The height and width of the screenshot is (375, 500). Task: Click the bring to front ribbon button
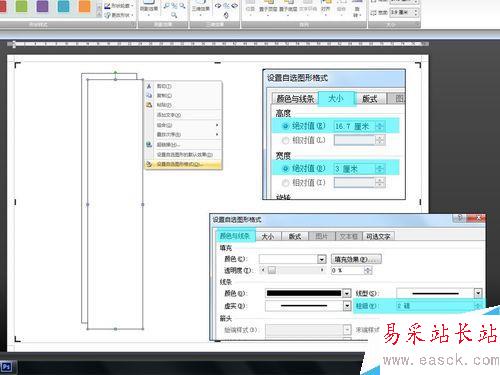[268, 7]
